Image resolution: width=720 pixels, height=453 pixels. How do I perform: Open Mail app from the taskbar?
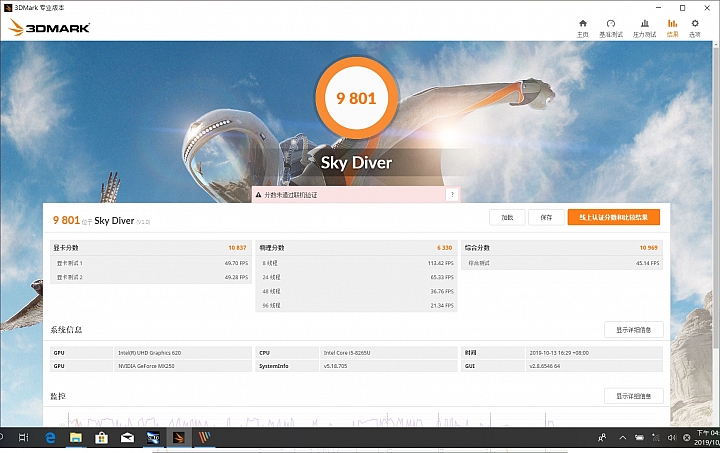click(x=127, y=438)
